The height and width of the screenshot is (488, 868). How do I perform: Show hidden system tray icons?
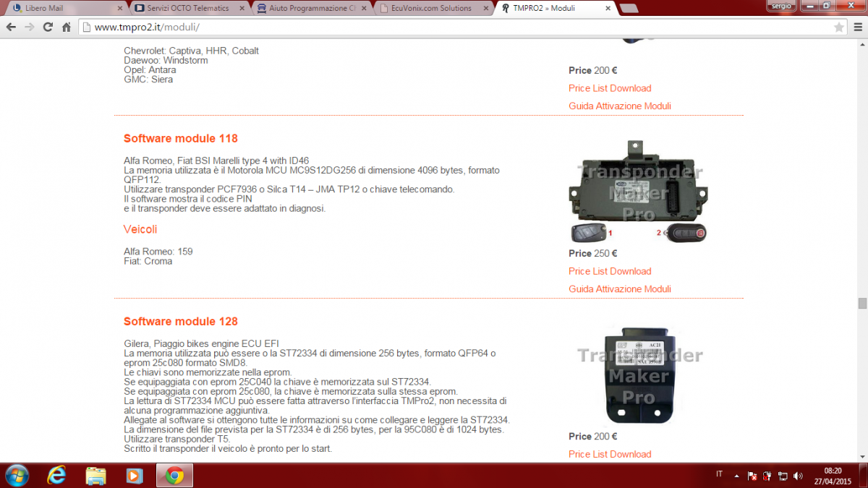point(737,476)
